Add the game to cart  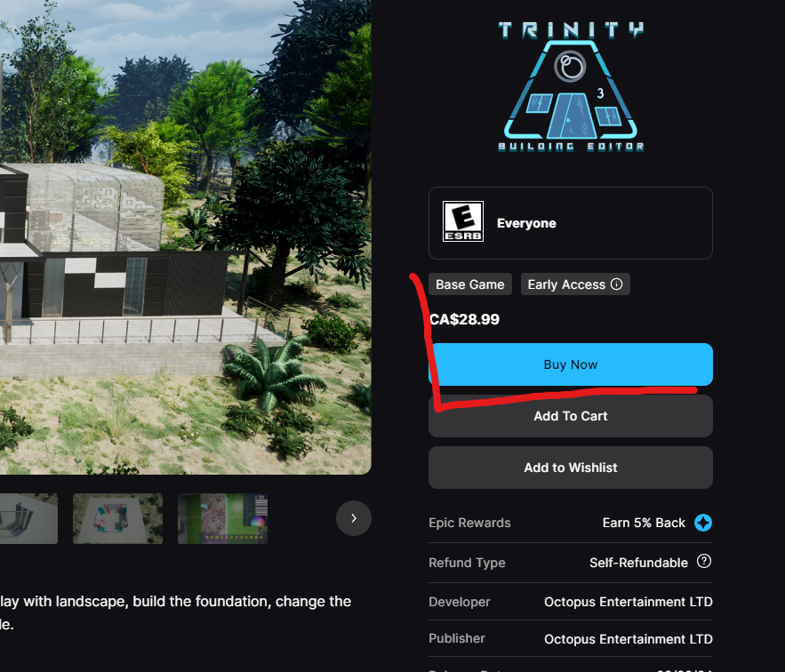click(571, 416)
